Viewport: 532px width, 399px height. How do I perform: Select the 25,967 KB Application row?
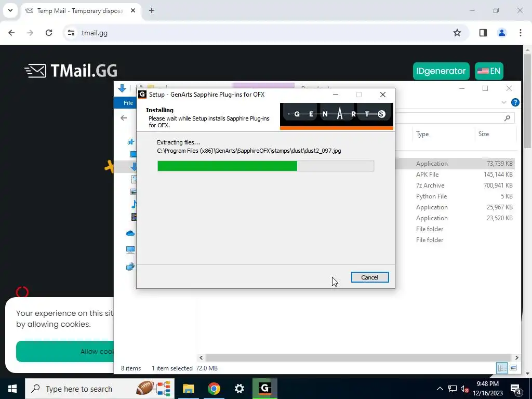point(455,207)
